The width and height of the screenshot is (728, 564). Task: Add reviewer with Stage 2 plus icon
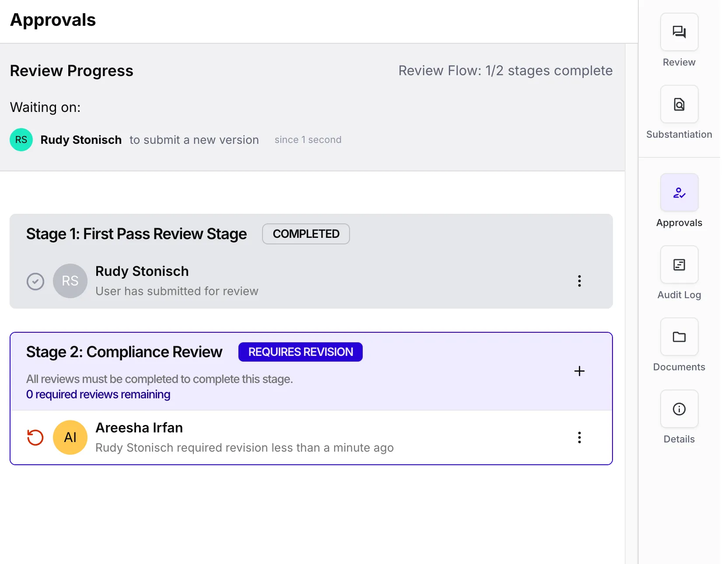pos(579,371)
